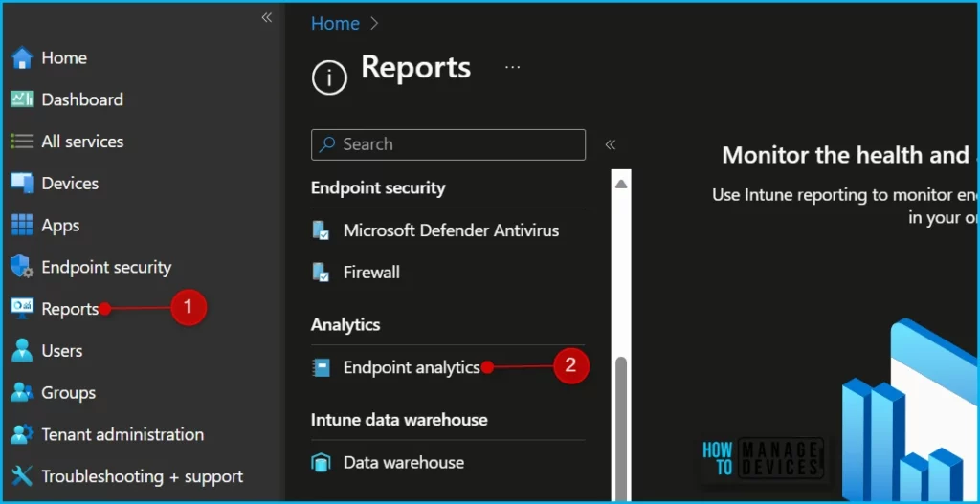Click the Groups people icon

click(22, 392)
